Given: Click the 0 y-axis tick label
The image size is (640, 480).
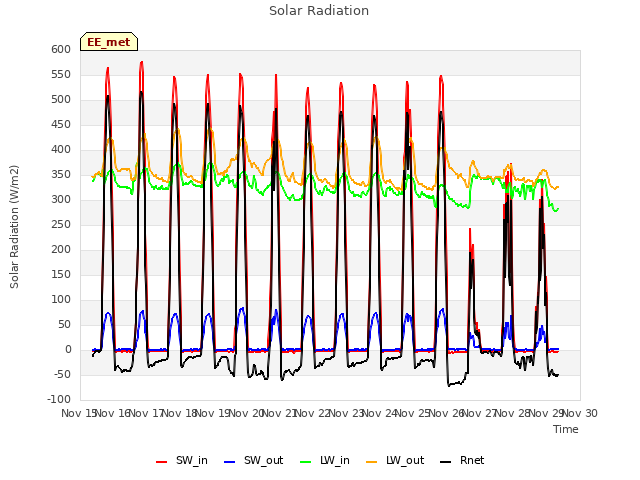Looking at the screenshot, I should pos(68,350).
